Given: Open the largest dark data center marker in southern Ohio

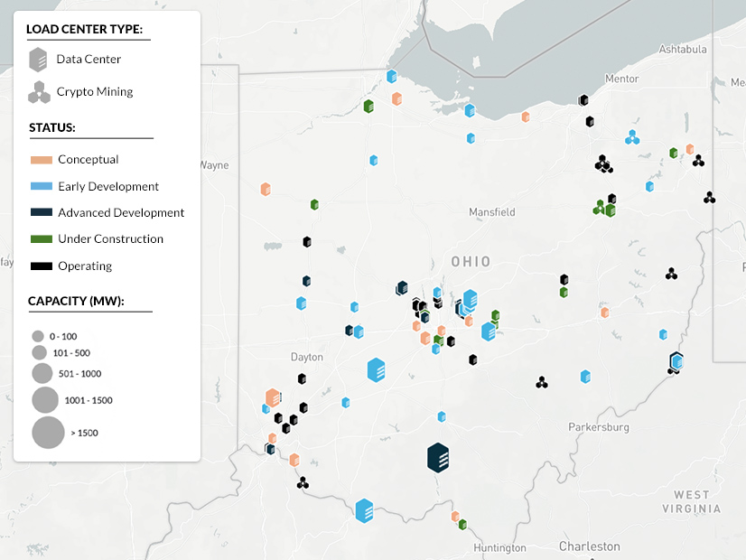Looking at the screenshot, I should [438, 458].
